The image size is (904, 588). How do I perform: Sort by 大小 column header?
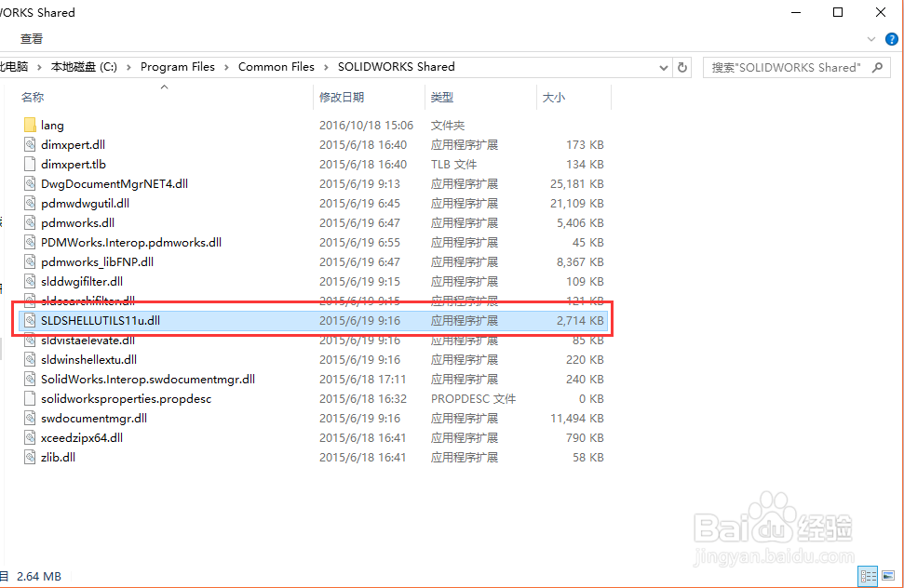coord(553,98)
